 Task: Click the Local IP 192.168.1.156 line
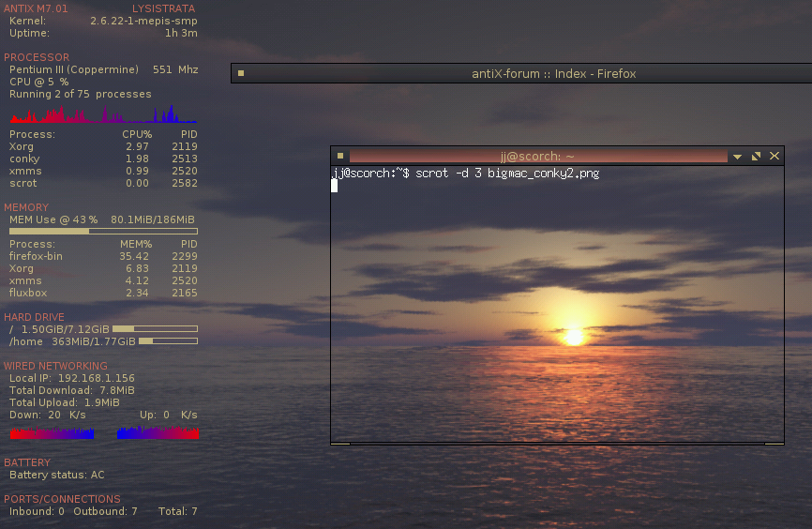coord(72,378)
